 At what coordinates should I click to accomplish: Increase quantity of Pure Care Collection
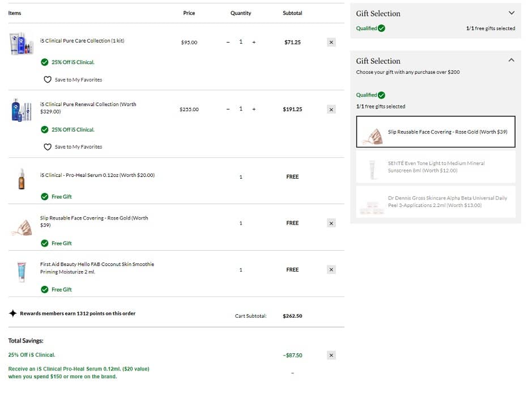point(254,42)
